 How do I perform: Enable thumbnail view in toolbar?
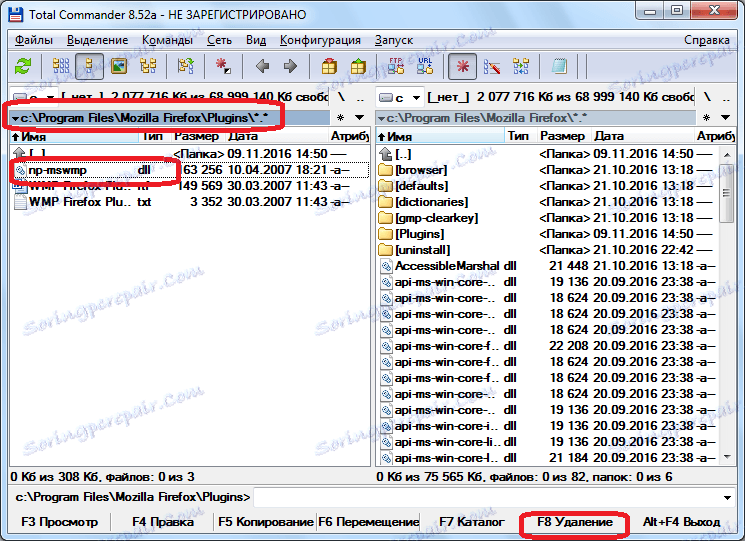[x=119, y=66]
